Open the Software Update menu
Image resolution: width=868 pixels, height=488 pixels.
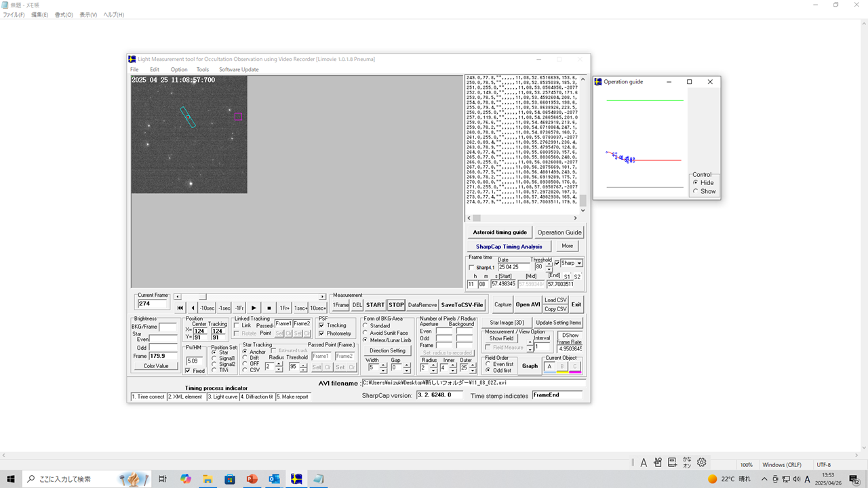point(238,70)
